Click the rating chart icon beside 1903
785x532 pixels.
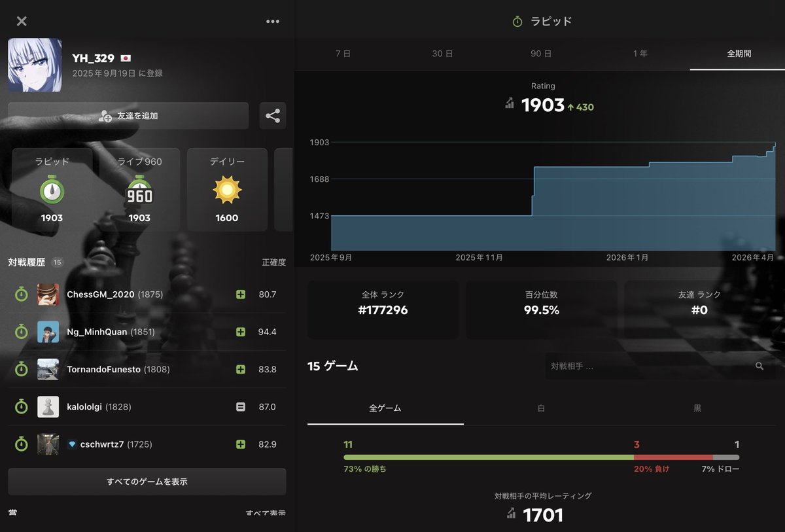(510, 103)
